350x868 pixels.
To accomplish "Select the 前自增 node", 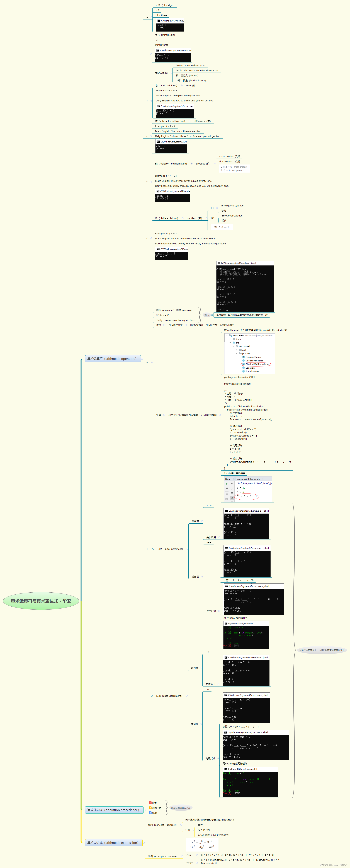I will click(x=195, y=521).
